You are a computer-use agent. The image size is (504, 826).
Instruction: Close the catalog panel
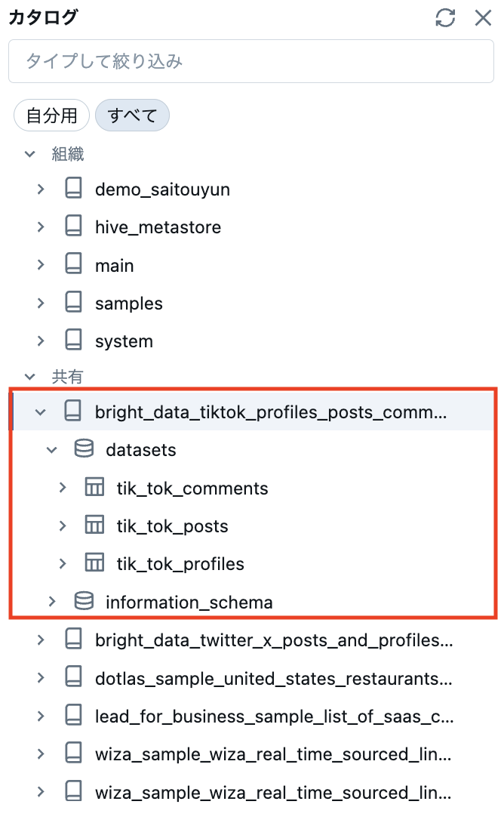[483, 17]
